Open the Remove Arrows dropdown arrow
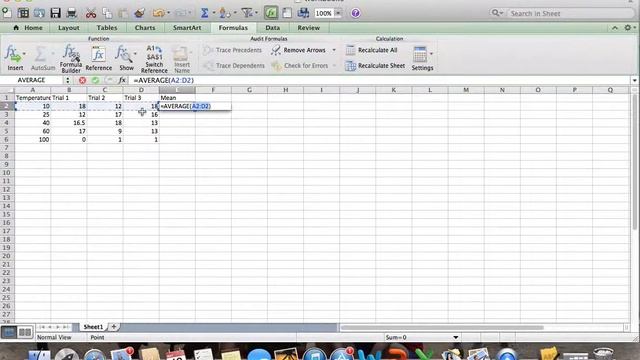This screenshot has width=640, height=360. [x=334, y=50]
